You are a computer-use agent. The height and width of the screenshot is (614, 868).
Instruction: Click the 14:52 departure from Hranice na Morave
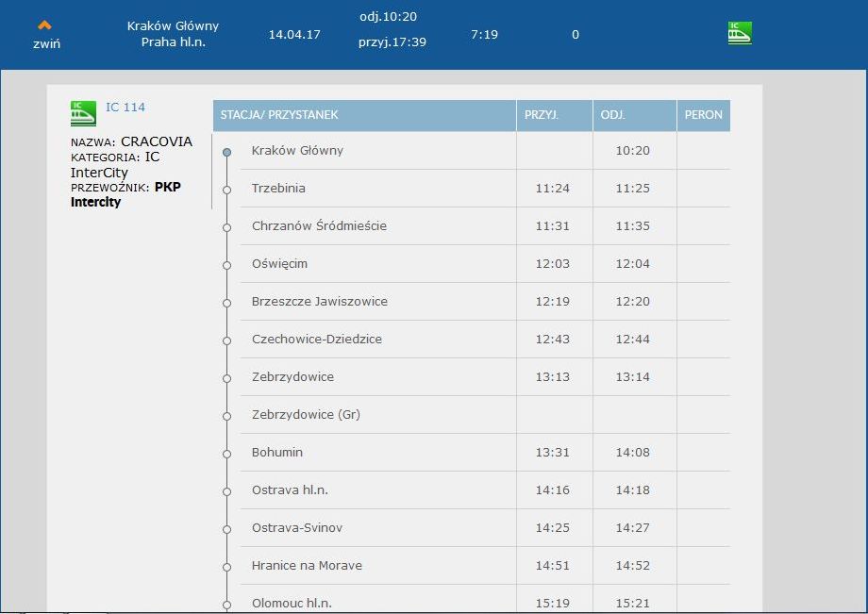coord(633,565)
